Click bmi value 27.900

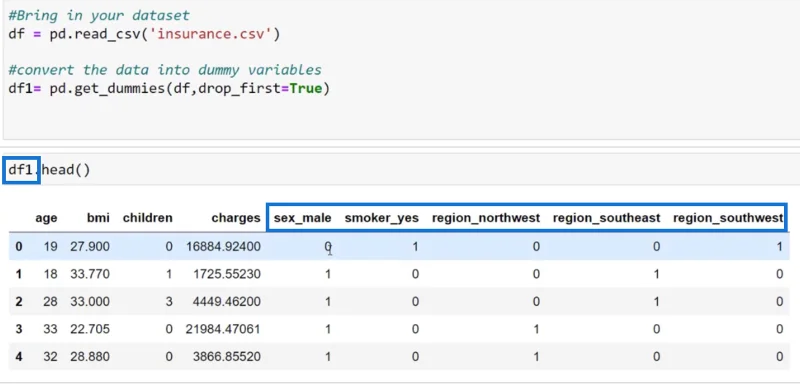point(90,247)
